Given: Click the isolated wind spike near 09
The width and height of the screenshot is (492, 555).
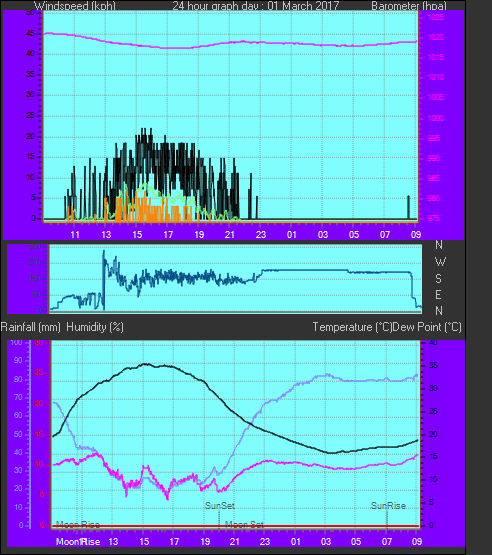Looking at the screenshot, I should click(x=408, y=207).
